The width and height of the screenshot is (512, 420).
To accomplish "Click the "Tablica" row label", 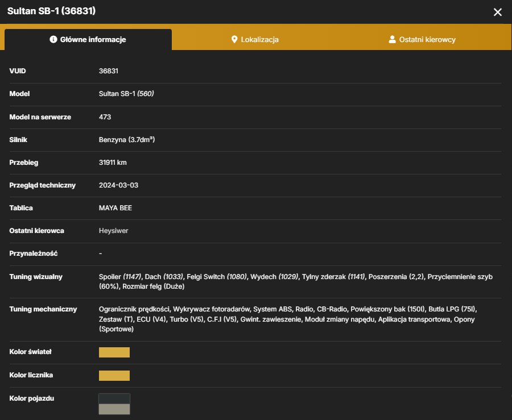I will click(x=21, y=207).
